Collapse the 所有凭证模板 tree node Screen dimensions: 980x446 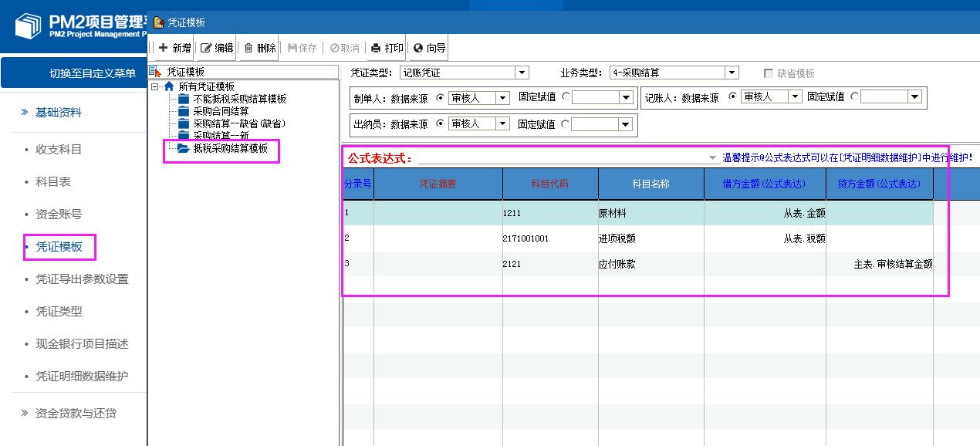[x=156, y=86]
